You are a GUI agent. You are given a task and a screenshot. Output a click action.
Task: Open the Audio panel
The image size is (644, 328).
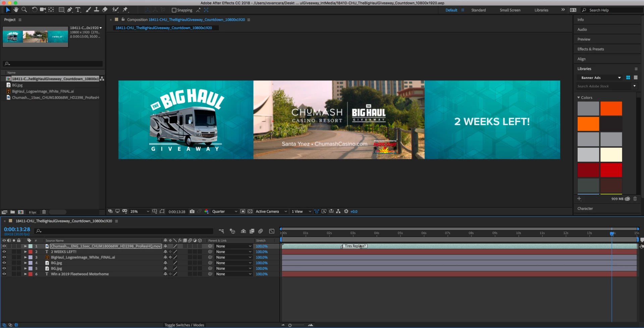[582, 30]
